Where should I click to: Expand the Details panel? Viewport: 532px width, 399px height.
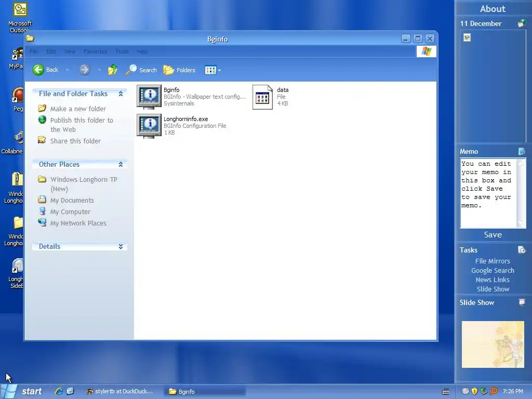tap(121, 247)
